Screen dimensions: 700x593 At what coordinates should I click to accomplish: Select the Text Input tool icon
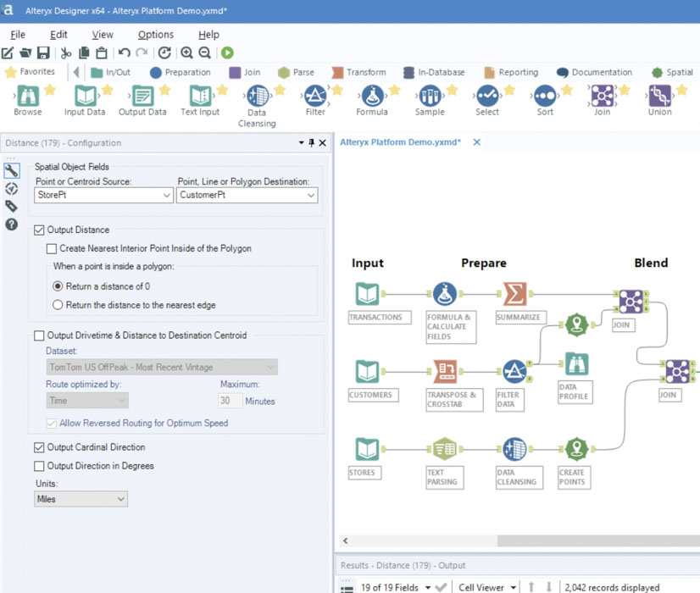coord(201,96)
